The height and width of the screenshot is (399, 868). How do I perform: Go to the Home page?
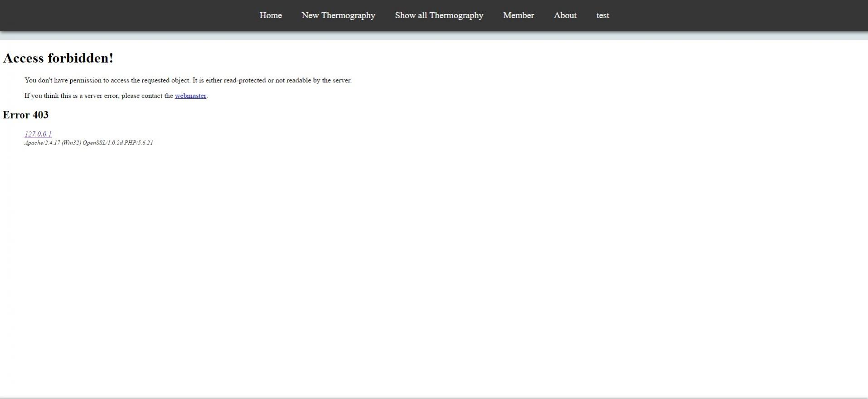pyautogui.click(x=271, y=15)
